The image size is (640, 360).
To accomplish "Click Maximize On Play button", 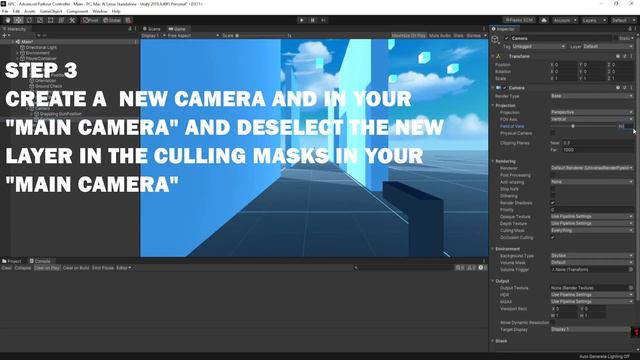I will click(x=408, y=36).
